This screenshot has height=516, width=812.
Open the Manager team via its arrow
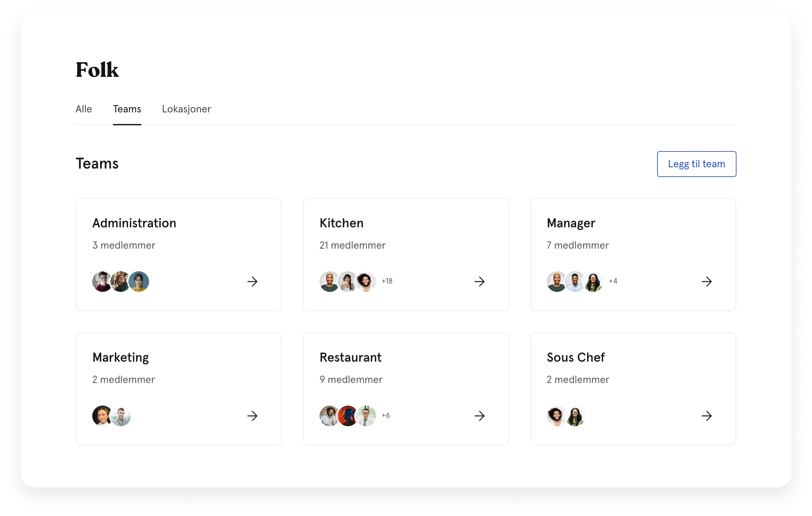707,282
